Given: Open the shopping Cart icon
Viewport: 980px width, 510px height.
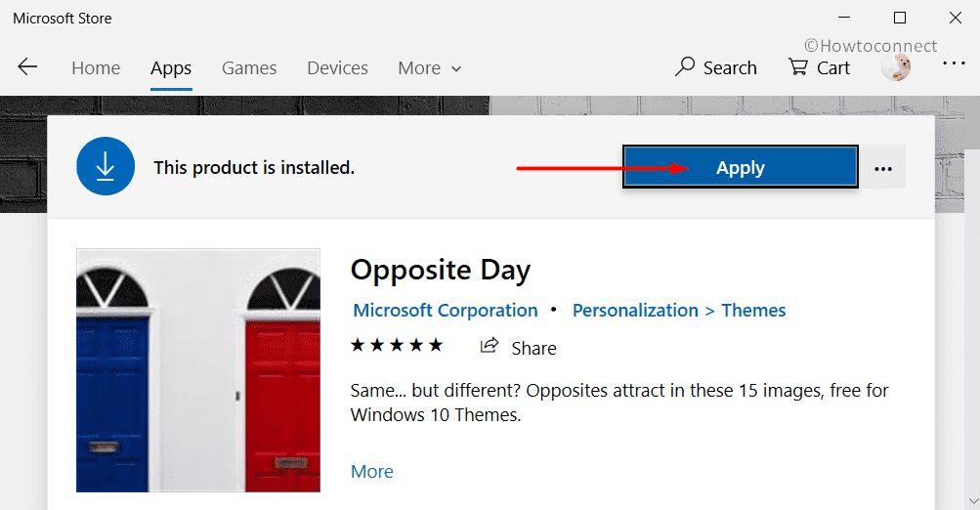Looking at the screenshot, I should pos(798,66).
